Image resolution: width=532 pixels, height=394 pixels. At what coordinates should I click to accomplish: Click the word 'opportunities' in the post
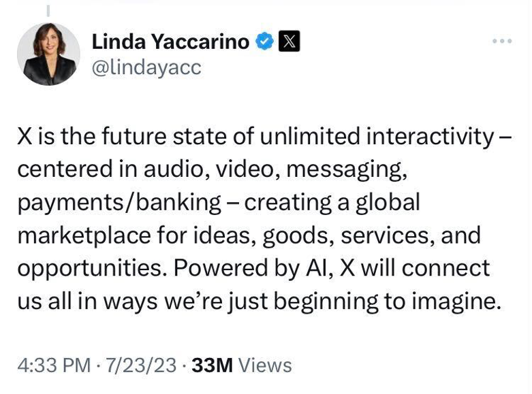[91, 268]
